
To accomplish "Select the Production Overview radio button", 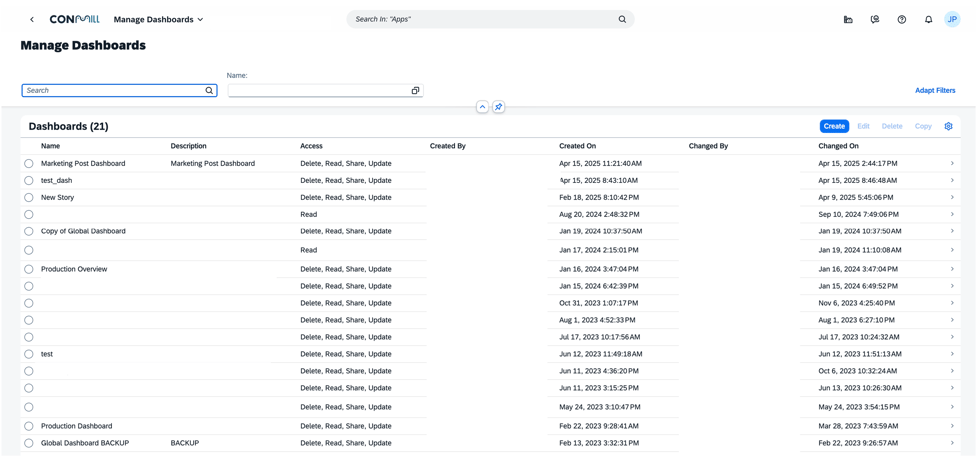I will 29,269.
